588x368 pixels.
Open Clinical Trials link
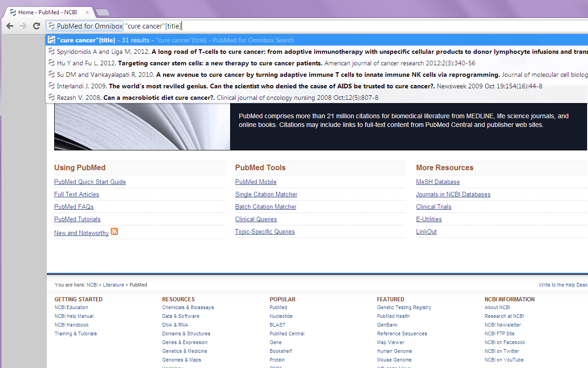pyautogui.click(x=434, y=207)
